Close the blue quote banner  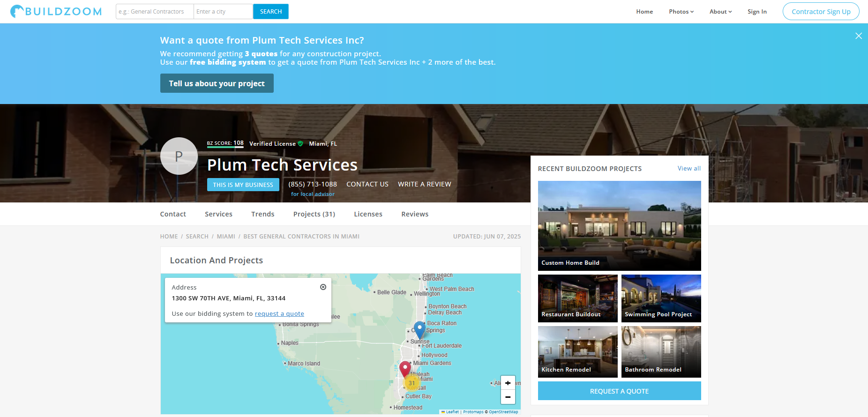click(x=859, y=36)
